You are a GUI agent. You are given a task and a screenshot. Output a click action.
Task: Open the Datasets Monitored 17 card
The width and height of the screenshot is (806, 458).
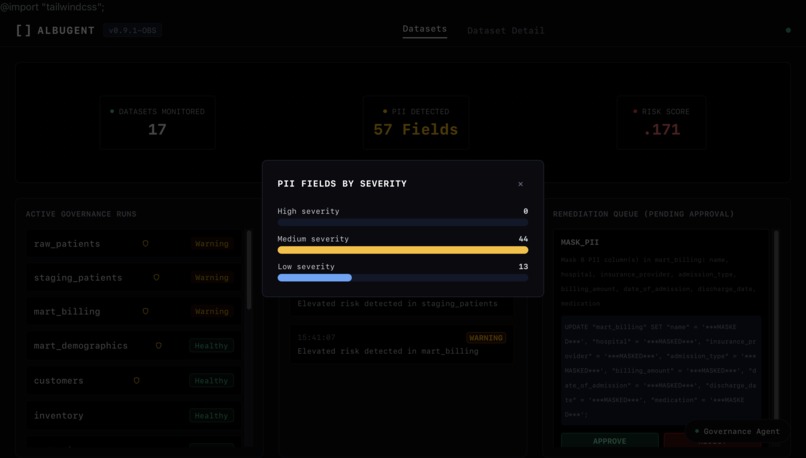pyautogui.click(x=157, y=122)
